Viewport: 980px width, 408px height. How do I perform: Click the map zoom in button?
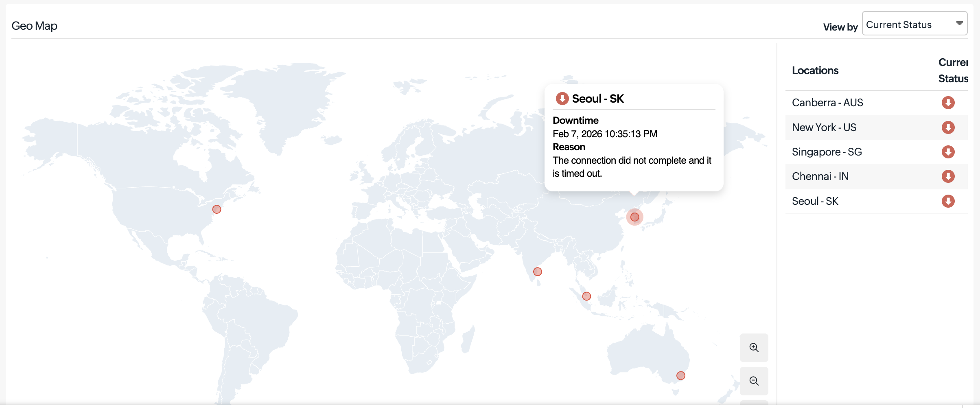754,348
